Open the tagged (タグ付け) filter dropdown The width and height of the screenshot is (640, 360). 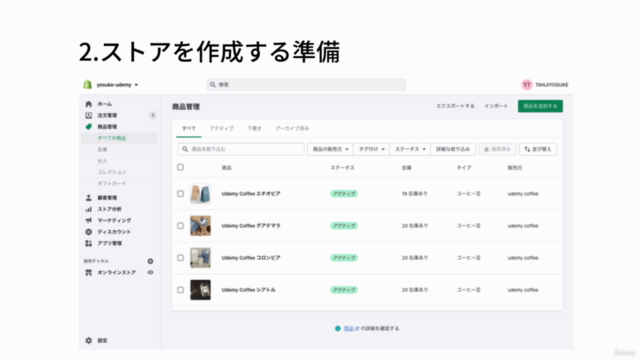[x=371, y=149]
